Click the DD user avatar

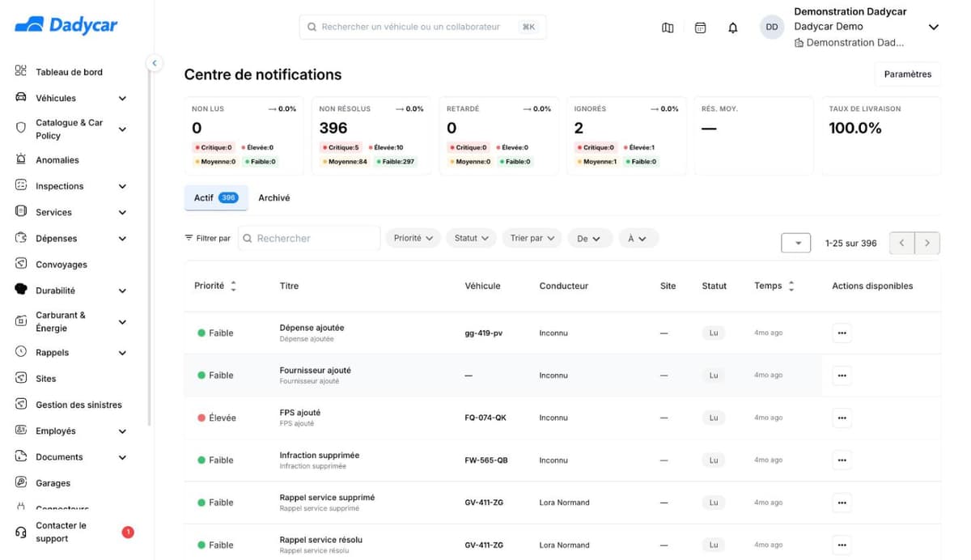pos(772,27)
